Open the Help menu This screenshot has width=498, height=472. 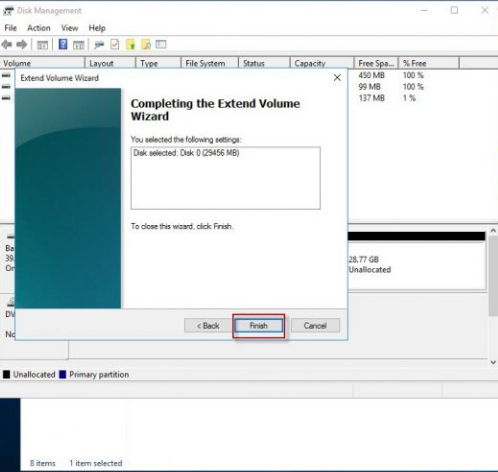pos(97,28)
